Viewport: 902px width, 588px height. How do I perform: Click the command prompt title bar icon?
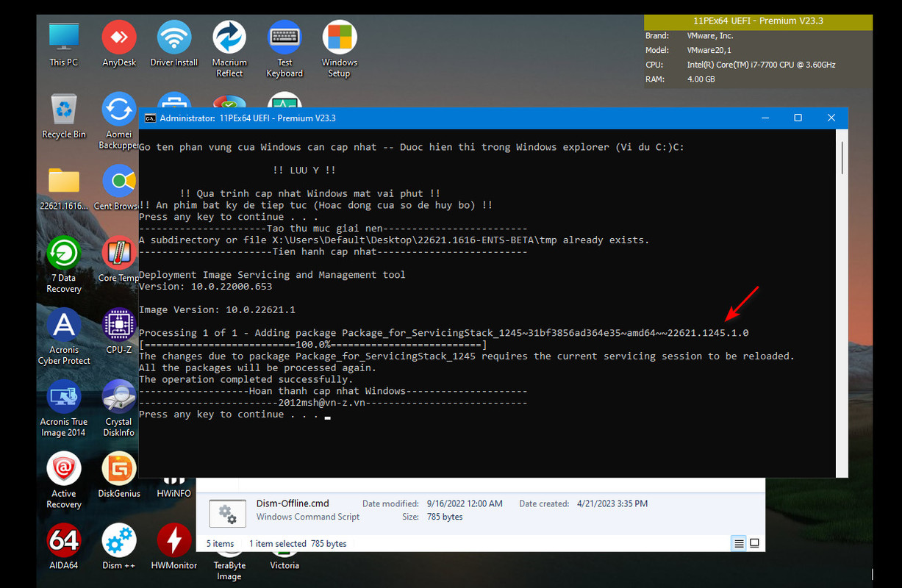pyautogui.click(x=150, y=118)
